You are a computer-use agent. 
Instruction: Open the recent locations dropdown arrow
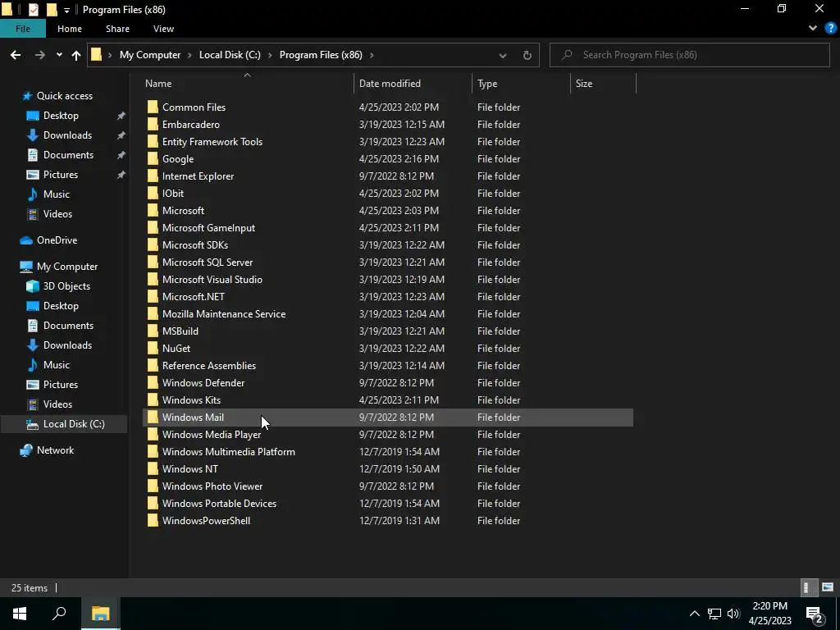(x=59, y=55)
